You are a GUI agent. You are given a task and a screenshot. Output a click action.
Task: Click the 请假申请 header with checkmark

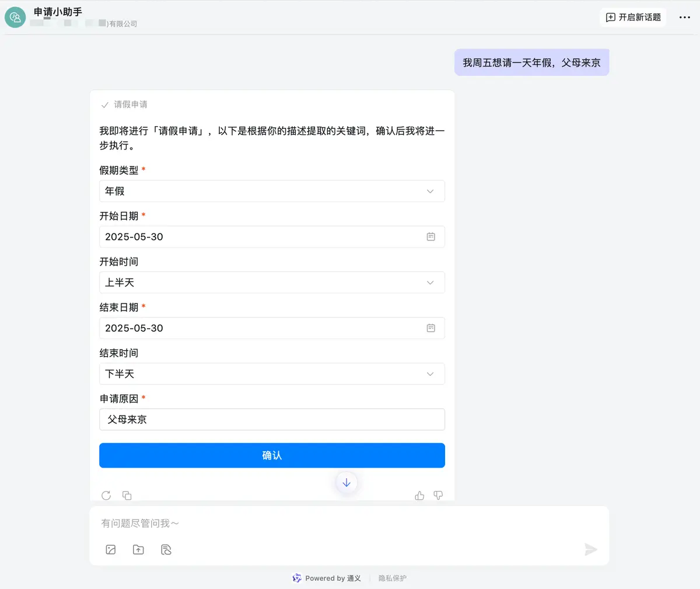tap(124, 104)
